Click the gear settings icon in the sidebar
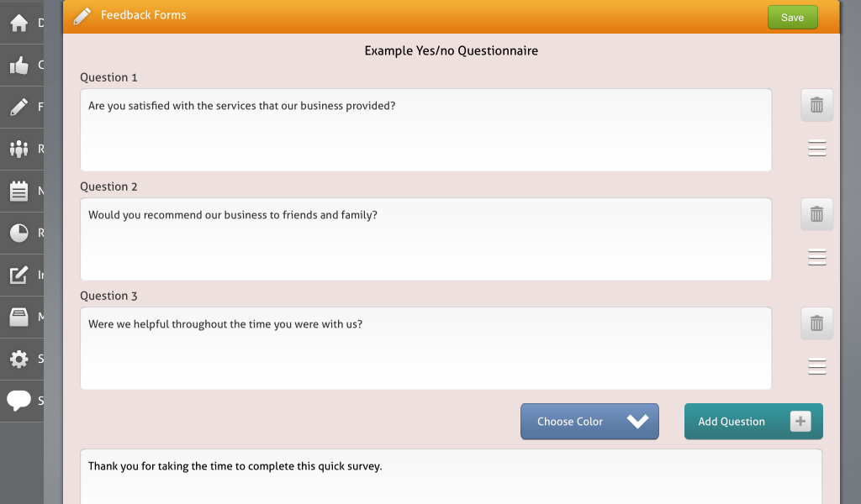The height and width of the screenshot is (504, 861). pyautogui.click(x=18, y=359)
